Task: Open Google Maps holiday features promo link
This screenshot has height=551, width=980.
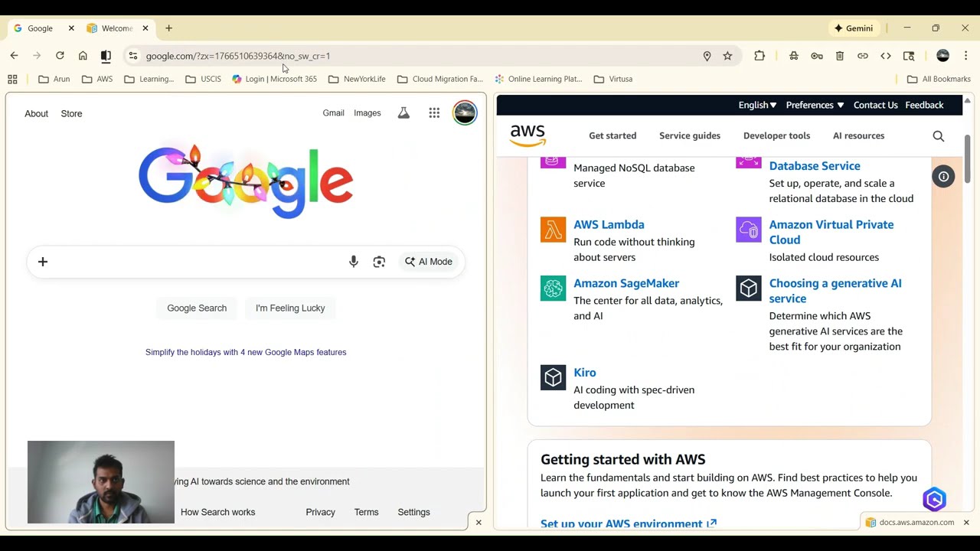Action: (246, 352)
